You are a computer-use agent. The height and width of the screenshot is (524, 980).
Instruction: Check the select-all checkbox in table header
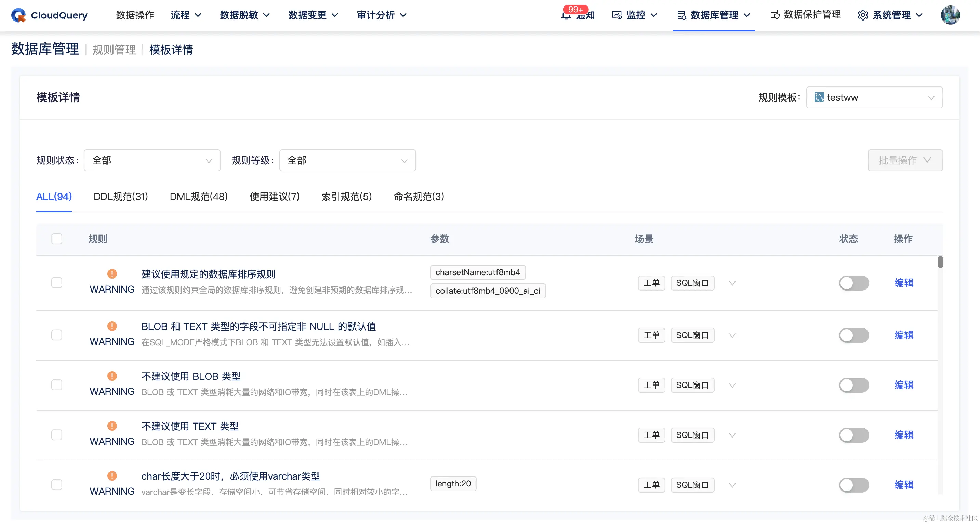coord(56,239)
